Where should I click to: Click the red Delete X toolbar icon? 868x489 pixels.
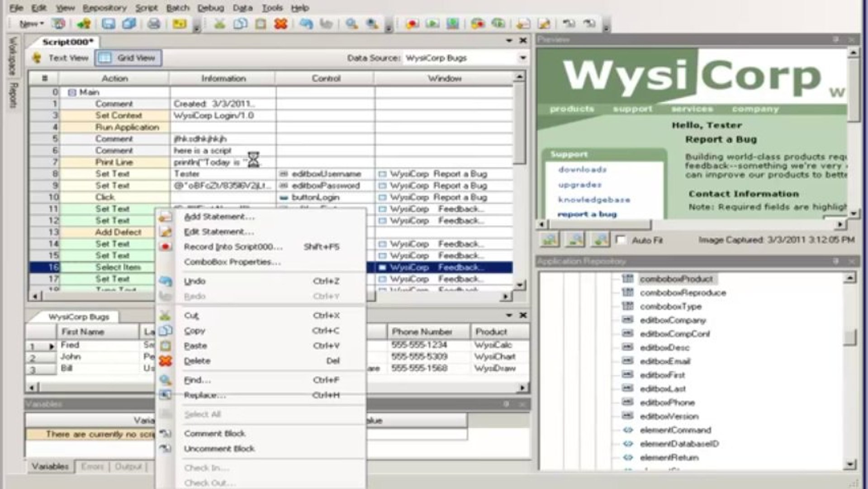[x=281, y=24]
